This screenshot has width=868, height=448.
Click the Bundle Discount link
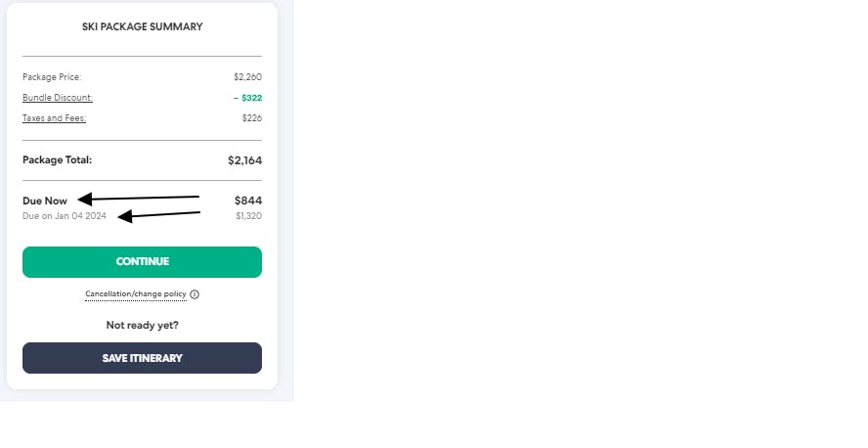[58, 98]
